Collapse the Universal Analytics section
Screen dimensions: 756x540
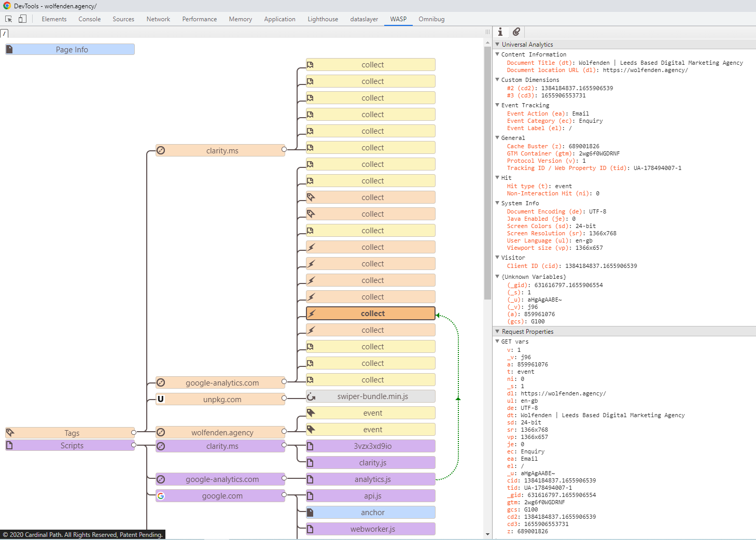497,45
